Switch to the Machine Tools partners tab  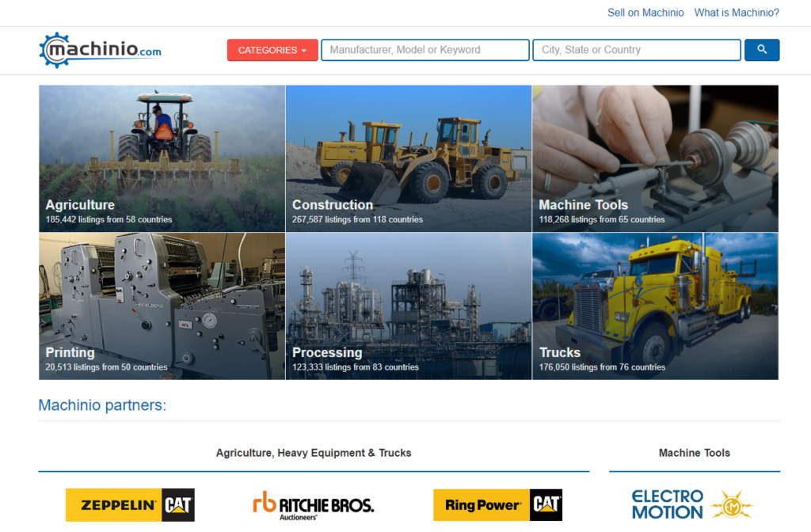pyautogui.click(x=695, y=453)
